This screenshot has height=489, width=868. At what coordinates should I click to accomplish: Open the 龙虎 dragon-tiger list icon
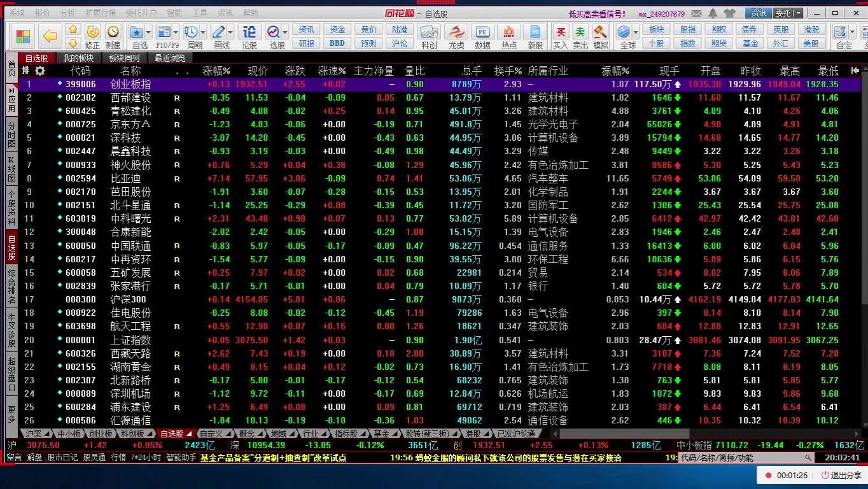pos(456,36)
